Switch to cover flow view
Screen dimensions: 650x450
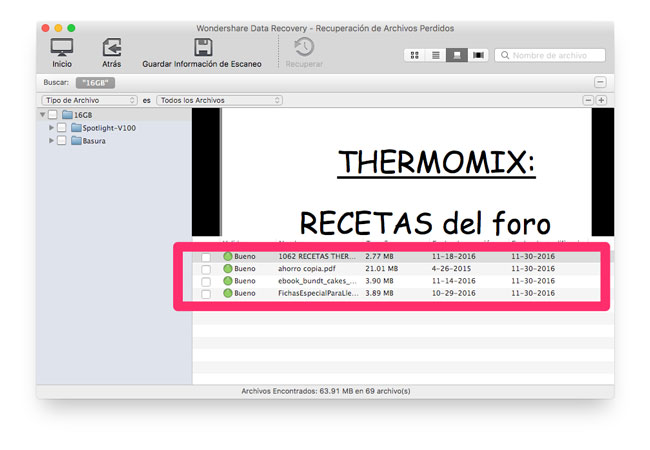478,55
